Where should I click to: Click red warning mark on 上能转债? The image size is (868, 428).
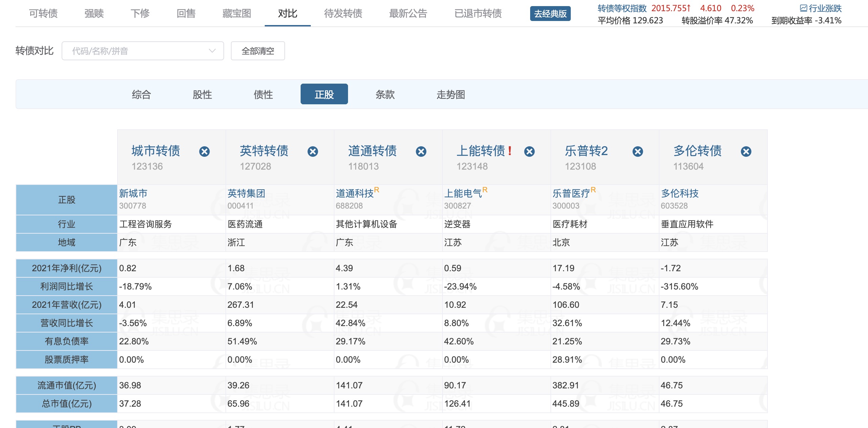(510, 151)
